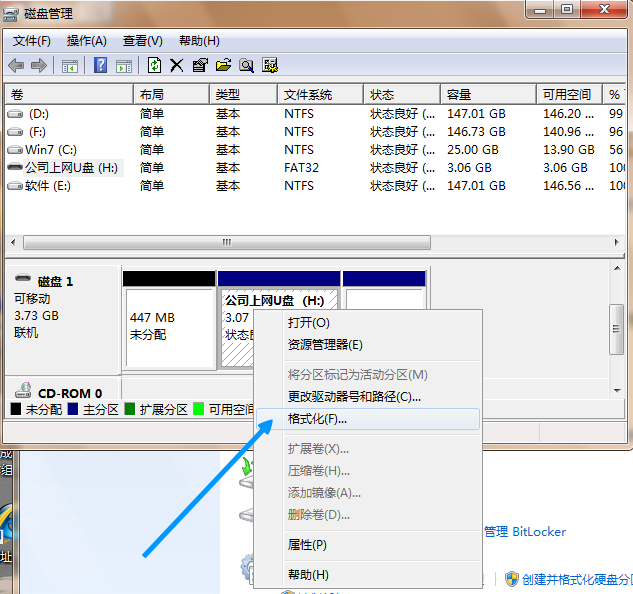Click the Forward arrow toolbar icon
This screenshot has width=633, height=594.
pyautogui.click(x=39, y=65)
